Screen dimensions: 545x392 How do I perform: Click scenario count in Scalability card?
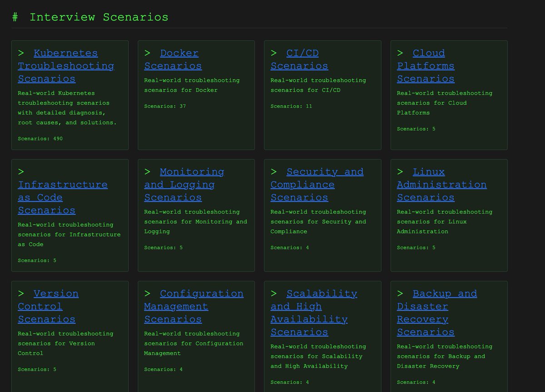pyautogui.click(x=290, y=382)
